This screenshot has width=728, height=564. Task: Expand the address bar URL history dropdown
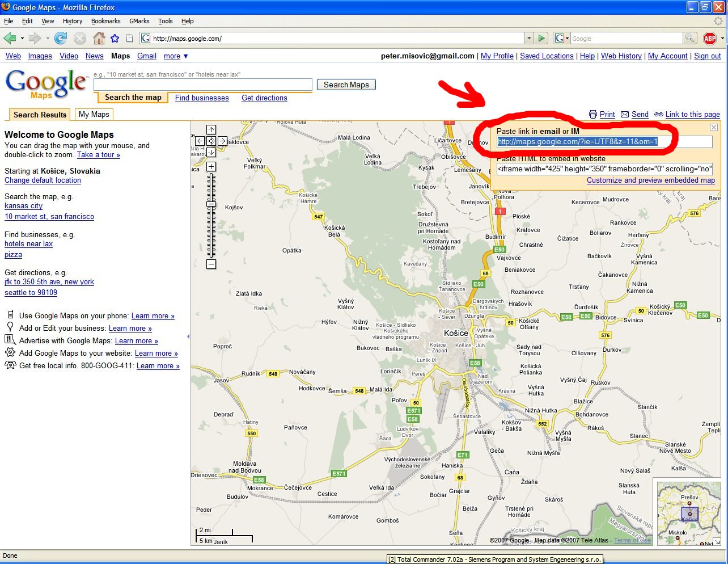point(529,38)
